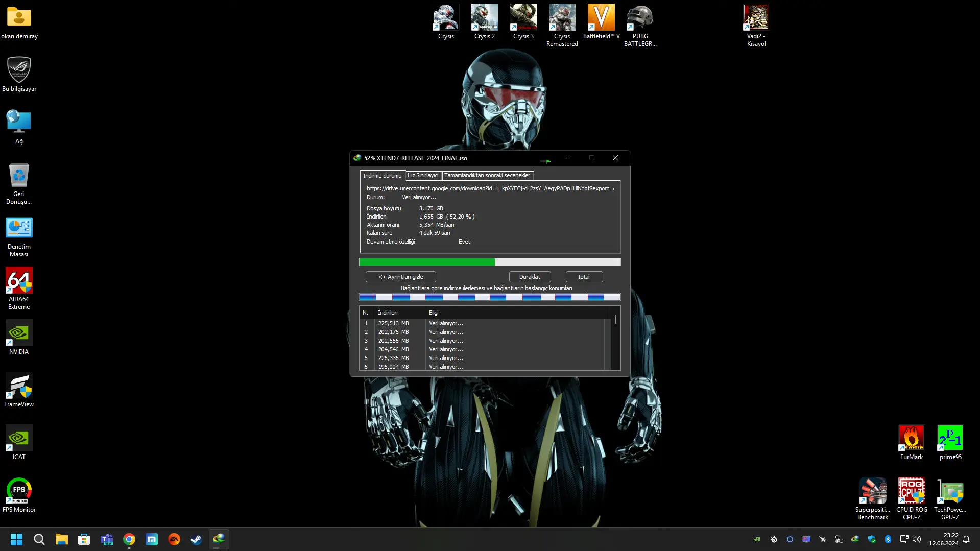
Task: Open Microsoft Store from the taskbar
Action: 84,539
